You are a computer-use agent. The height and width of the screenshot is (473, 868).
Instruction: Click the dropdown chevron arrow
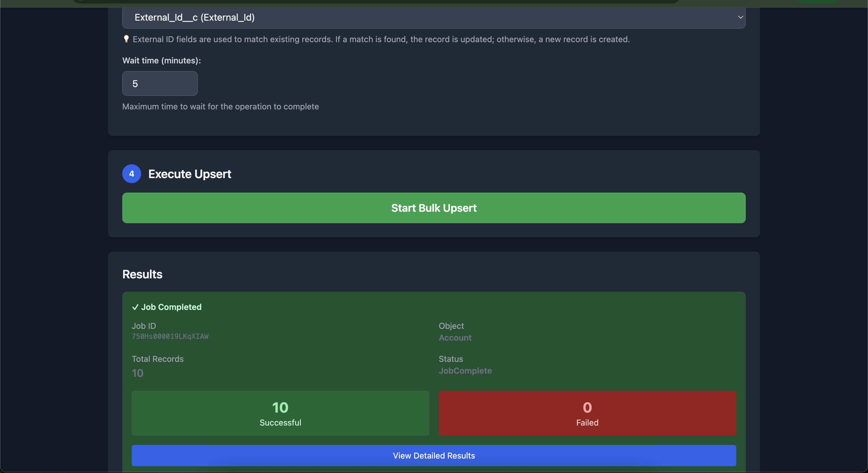pyautogui.click(x=740, y=17)
